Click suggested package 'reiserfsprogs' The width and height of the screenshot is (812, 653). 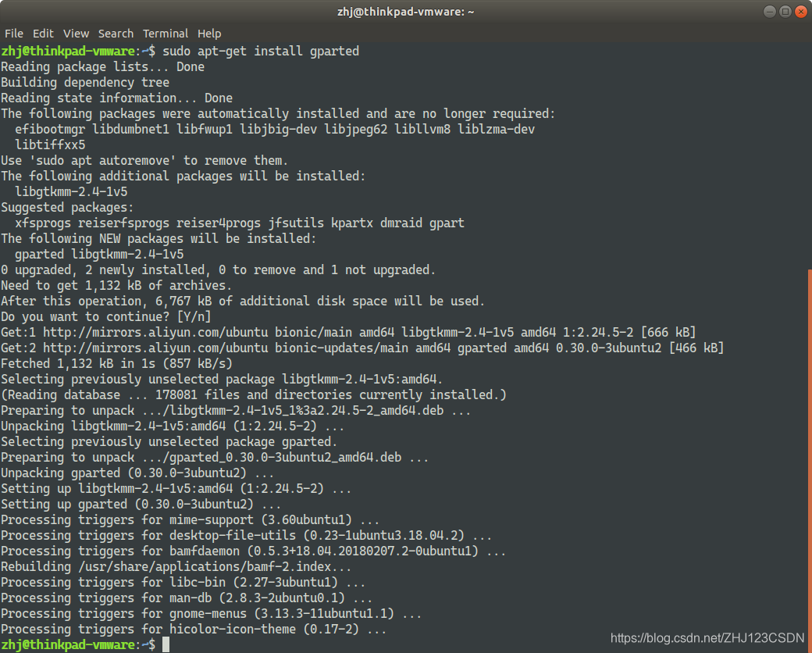[123, 223]
